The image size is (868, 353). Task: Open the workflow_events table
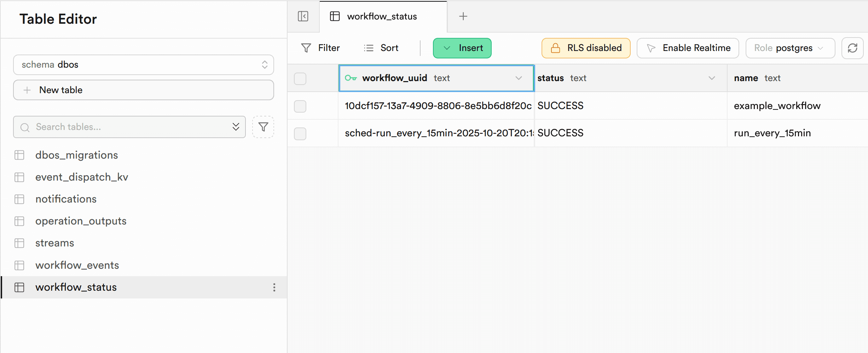pos(77,265)
